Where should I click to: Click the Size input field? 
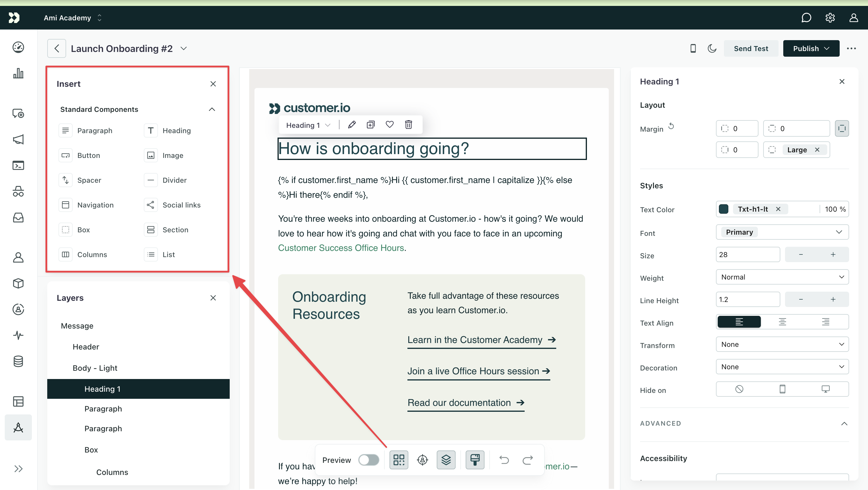pos(748,254)
